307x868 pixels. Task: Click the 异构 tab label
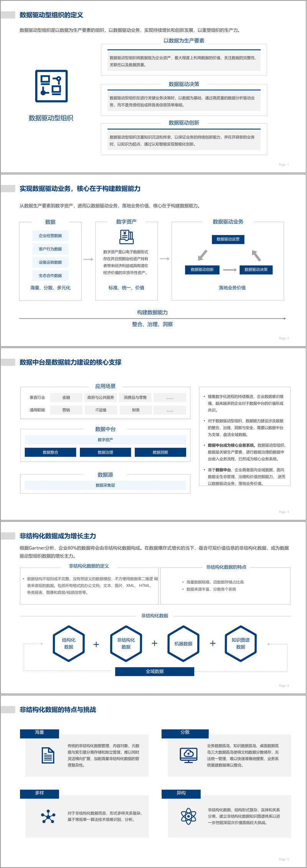click(181, 793)
